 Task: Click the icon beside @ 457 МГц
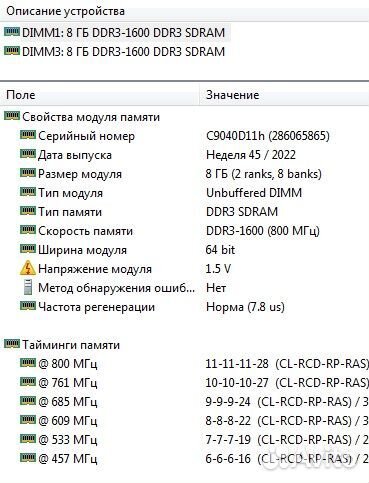coord(28,458)
